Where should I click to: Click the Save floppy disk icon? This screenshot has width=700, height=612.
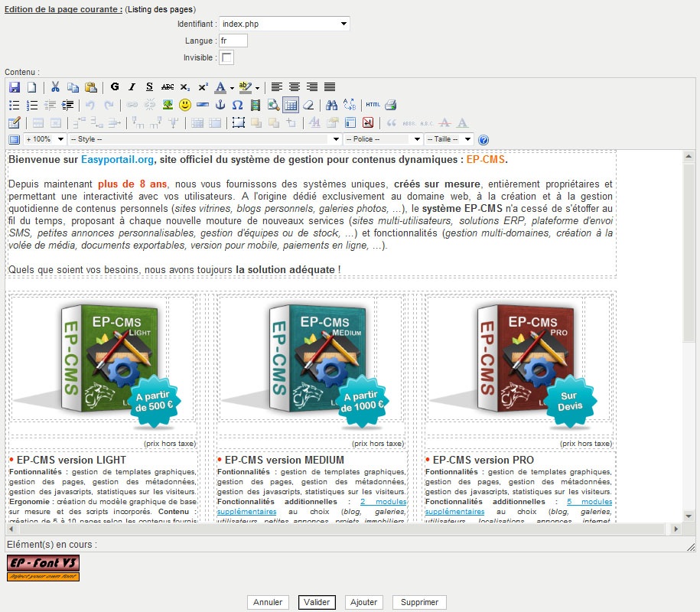[15, 87]
